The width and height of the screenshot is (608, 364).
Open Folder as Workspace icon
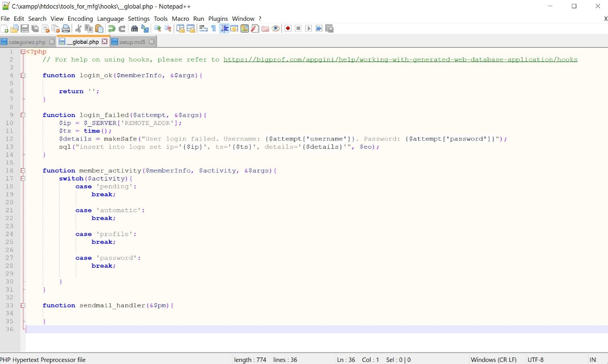tap(265, 29)
